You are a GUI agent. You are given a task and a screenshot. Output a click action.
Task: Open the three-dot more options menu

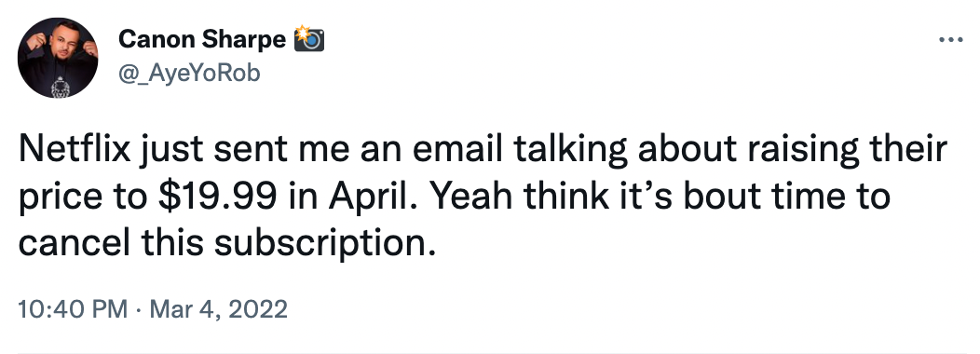(x=950, y=40)
